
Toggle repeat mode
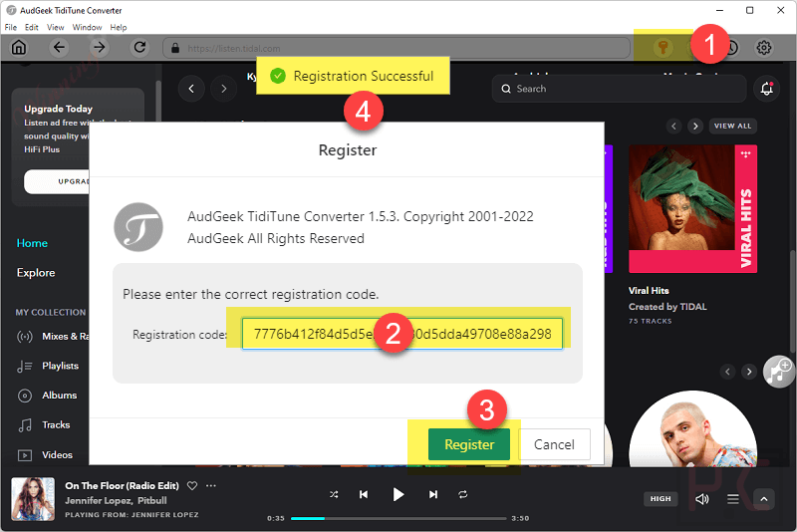(462, 494)
